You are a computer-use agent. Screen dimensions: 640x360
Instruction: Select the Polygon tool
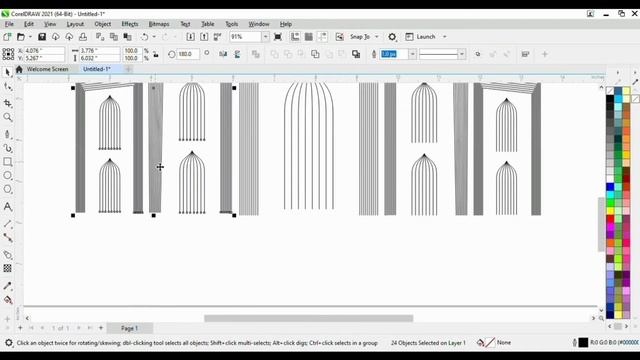[x=7, y=189]
